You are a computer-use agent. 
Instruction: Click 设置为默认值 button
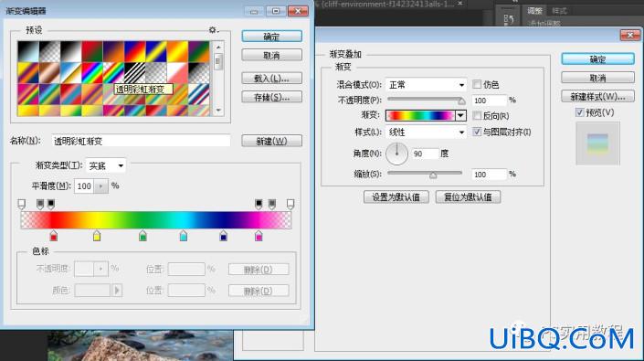pos(396,196)
